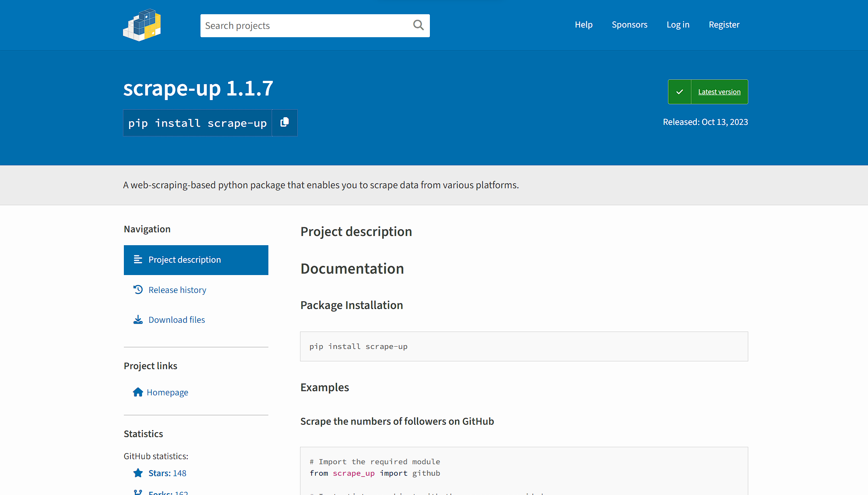This screenshot has height=495, width=868.
Task: Click the Stars star icon
Action: pyautogui.click(x=138, y=473)
